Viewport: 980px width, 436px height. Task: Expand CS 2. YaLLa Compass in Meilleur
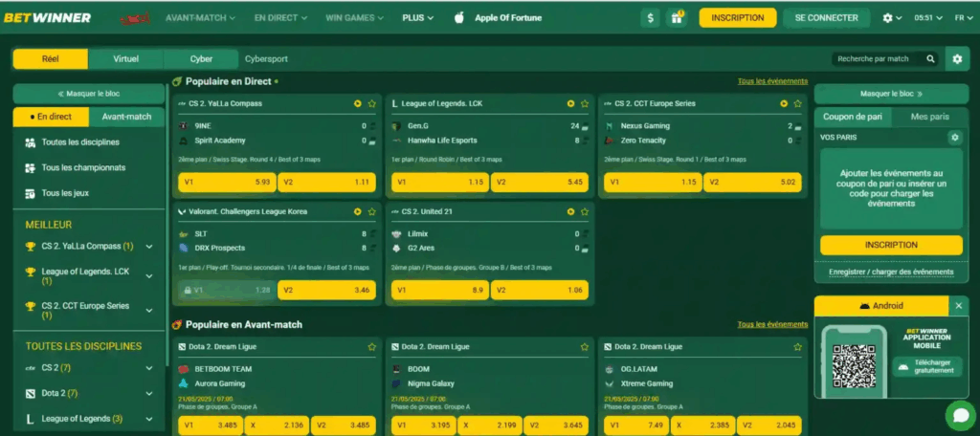[149, 247]
